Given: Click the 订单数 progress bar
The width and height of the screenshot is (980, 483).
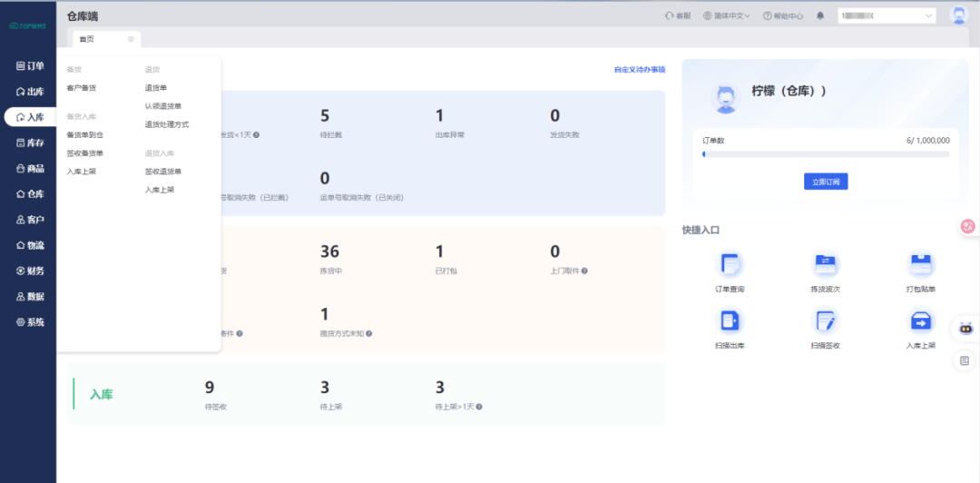Looking at the screenshot, I should [825, 154].
